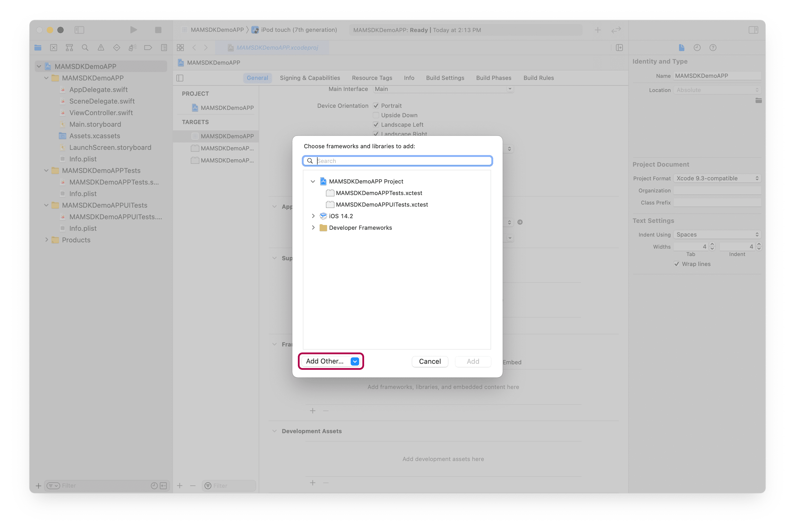Show the Quick Help inspector icon
Viewport: 795px width, 532px height.
(x=712, y=48)
